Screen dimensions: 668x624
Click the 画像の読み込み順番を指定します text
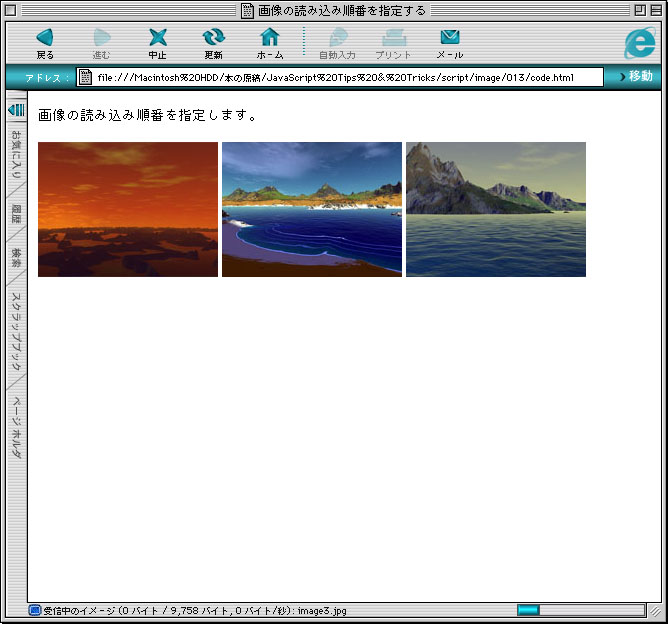point(147,115)
